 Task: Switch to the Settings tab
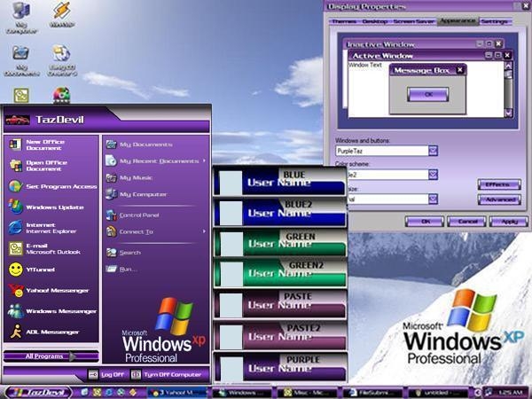click(495, 21)
